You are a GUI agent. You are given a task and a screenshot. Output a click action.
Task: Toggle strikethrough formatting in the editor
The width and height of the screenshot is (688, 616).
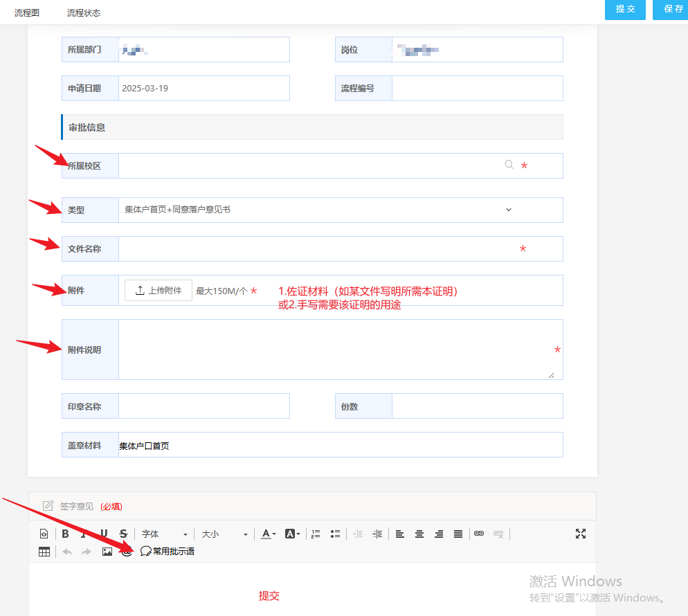pos(123,534)
